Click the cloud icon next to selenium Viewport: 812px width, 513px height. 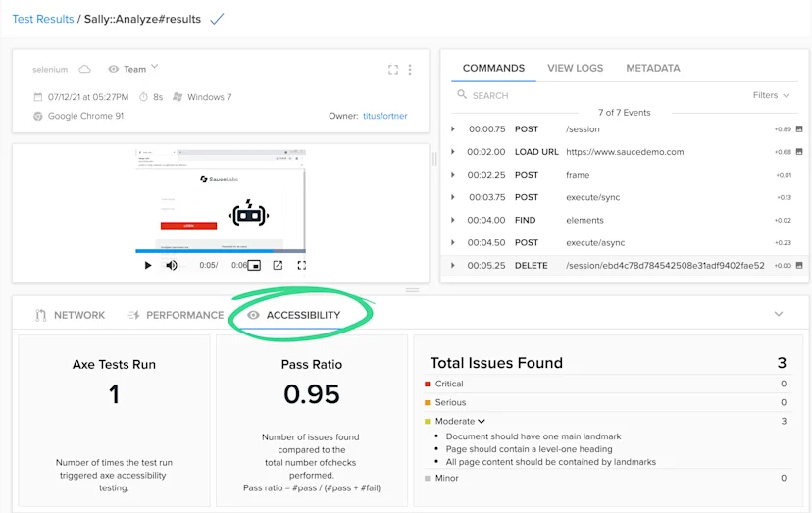tap(85, 69)
